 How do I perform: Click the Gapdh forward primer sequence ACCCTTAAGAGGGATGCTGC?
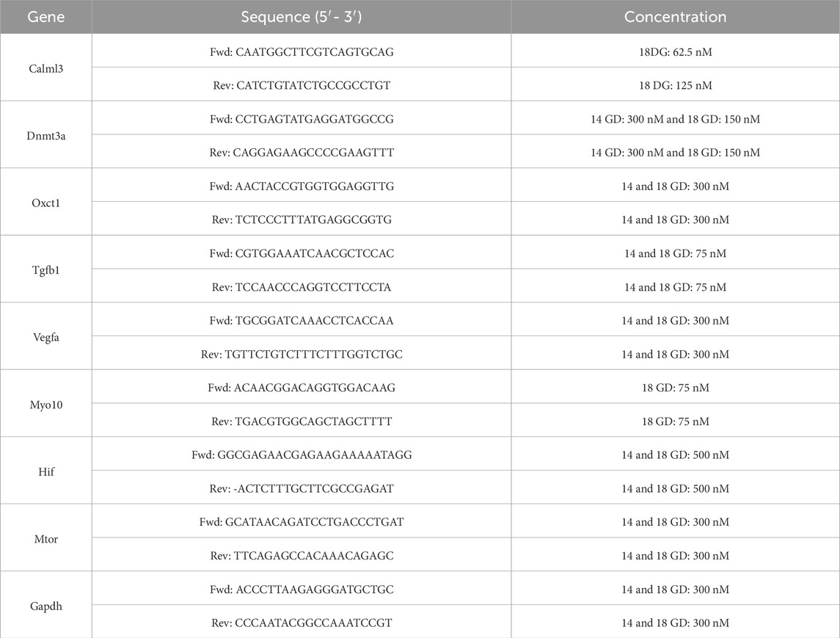pos(302,590)
